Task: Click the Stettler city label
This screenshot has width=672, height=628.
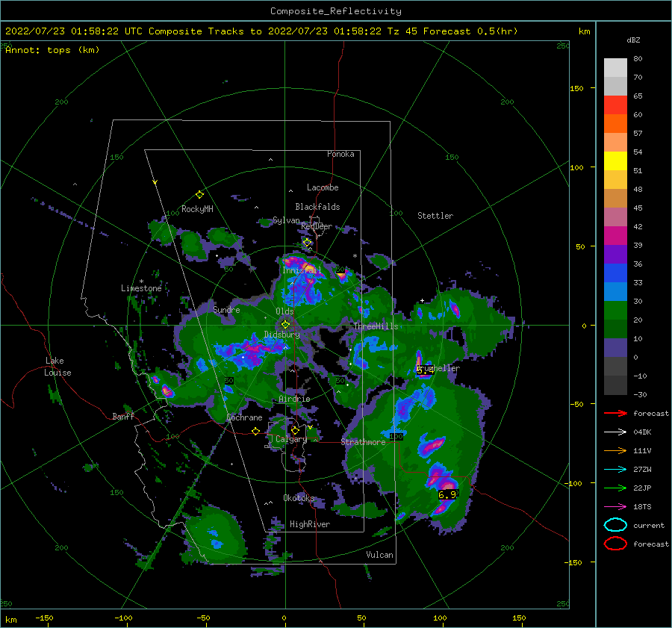Action: point(435,216)
